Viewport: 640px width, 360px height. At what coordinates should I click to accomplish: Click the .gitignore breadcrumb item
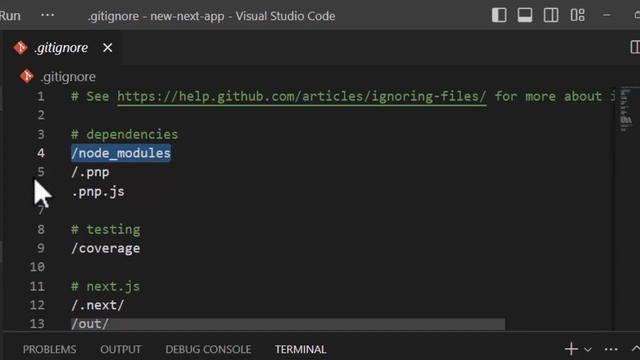pyautogui.click(x=68, y=77)
